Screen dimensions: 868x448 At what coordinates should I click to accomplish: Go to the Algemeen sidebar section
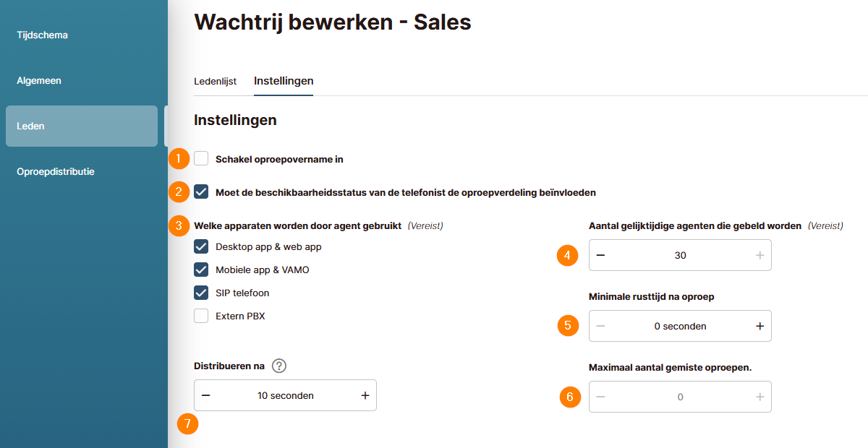point(39,80)
